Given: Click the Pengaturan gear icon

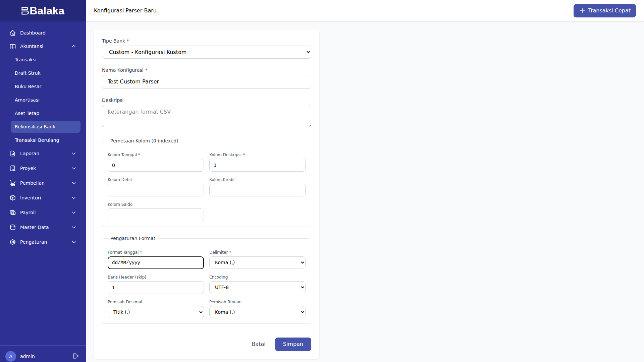Looking at the screenshot, I should (12, 242).
